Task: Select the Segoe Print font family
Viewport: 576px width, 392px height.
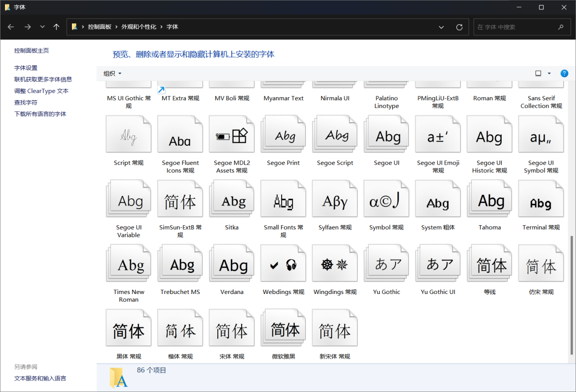Action: (x=283, y=134)
